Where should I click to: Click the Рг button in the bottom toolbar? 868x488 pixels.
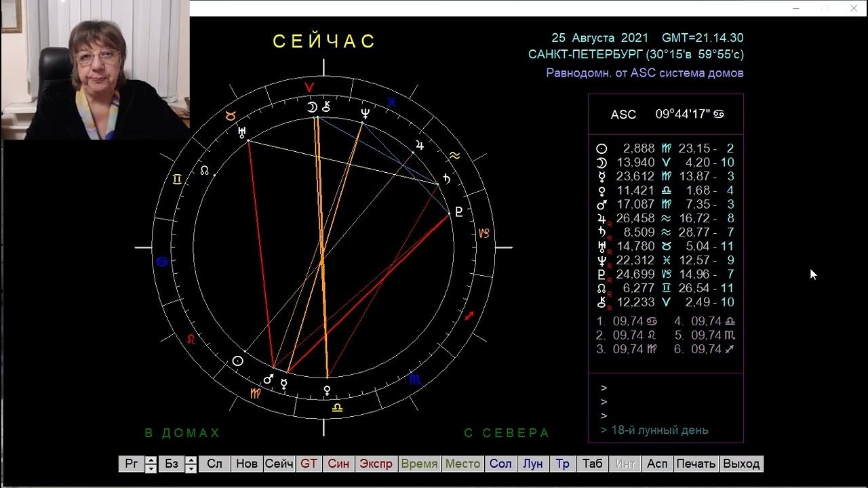(x=132, y=464)
